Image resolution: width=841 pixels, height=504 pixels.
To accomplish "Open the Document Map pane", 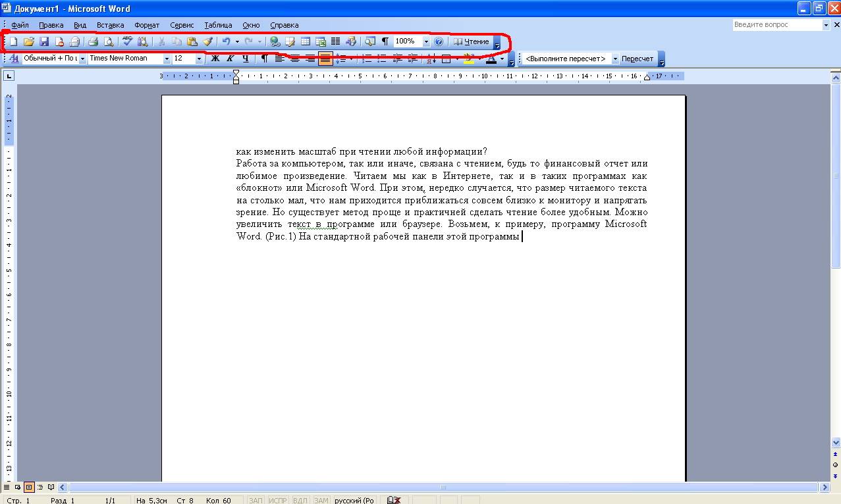I will 370,41.
